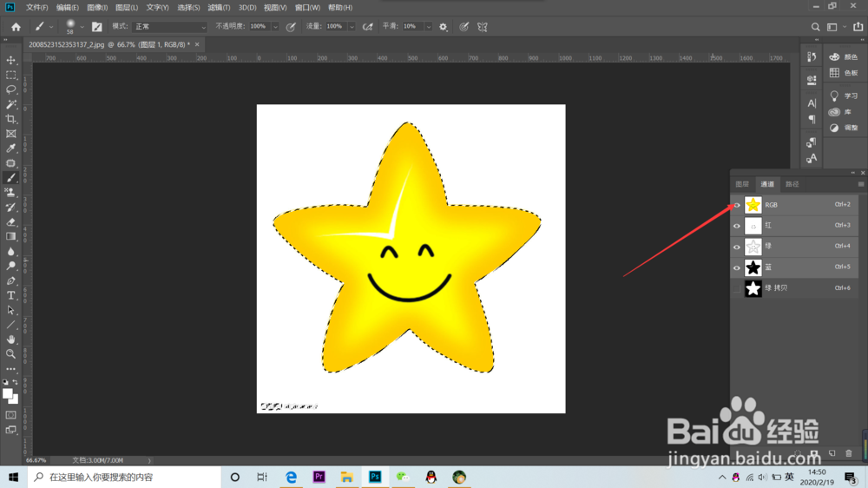This screenshot has height=488, width=868.
Task: Open the blending mode 正常 dropdown
Action: pos(169,27)
